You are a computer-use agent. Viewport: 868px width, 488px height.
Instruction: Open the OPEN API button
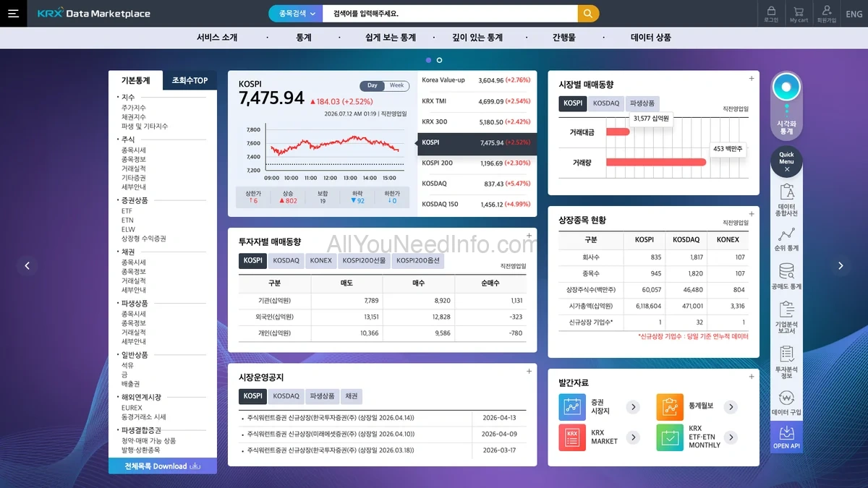pos(786,437)
